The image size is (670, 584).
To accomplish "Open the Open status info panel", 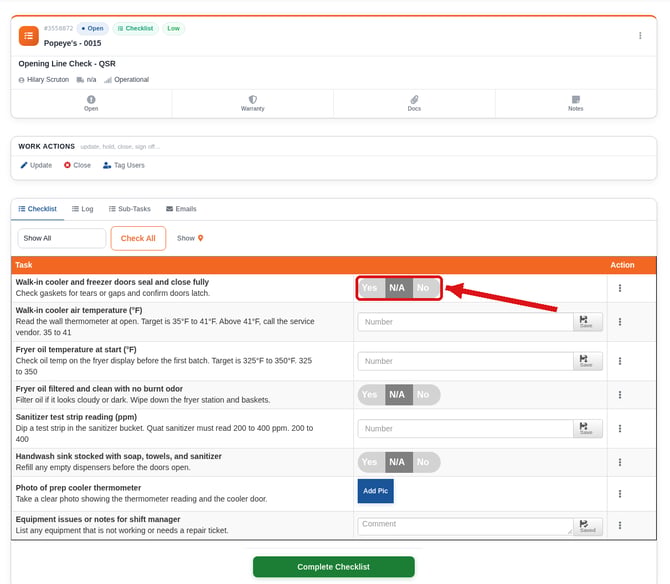I will (x=91, y=103).
